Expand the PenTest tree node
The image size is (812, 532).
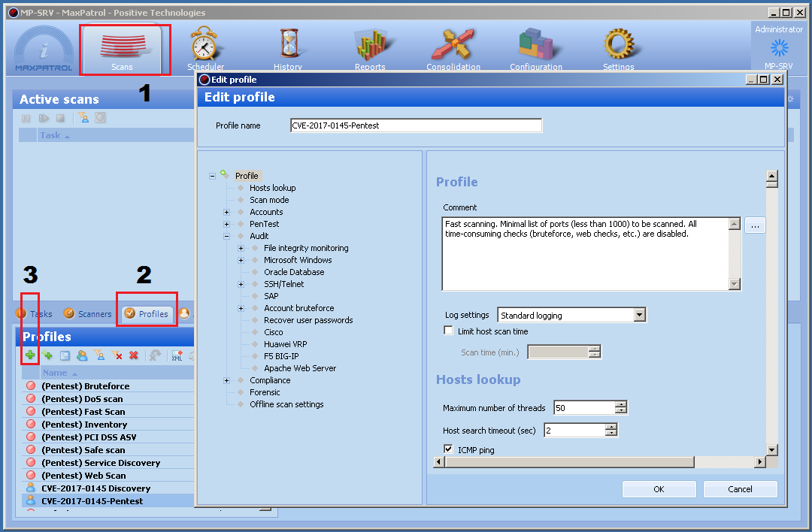[226, 224]
